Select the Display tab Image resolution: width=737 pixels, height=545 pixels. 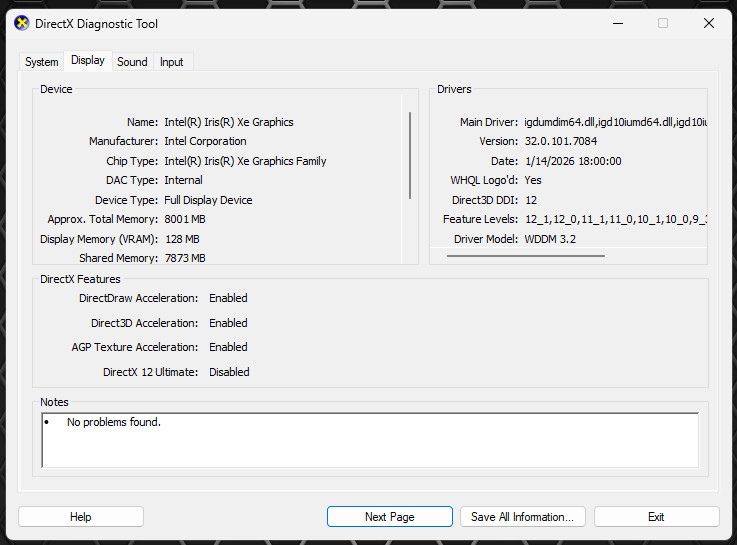(x=88, y=60)
